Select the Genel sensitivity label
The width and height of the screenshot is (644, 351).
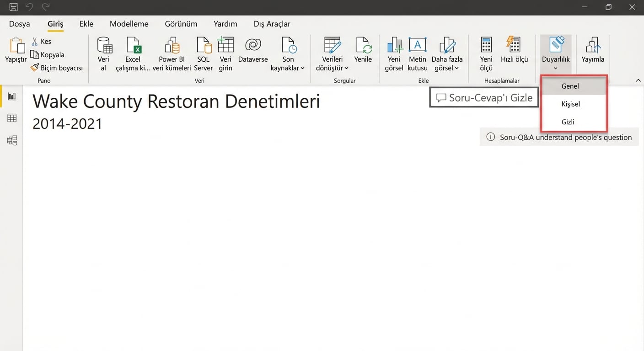(570, 86)
